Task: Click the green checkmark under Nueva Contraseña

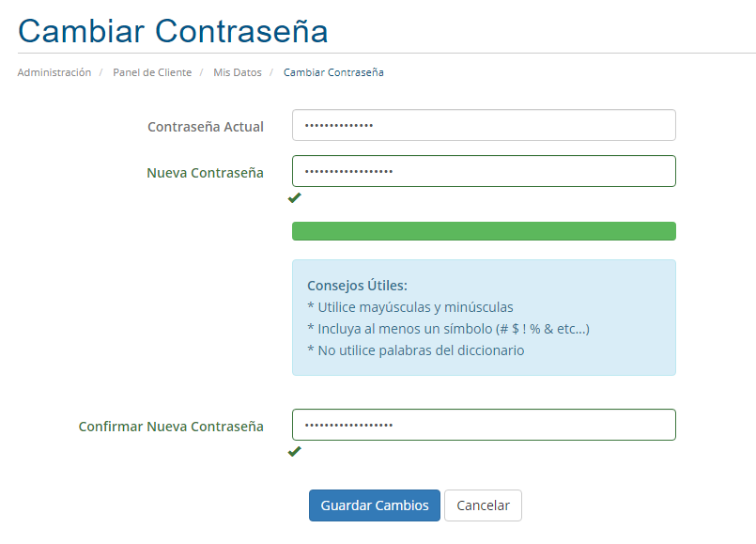Action: pyautogui.click(x=295, y=197)
